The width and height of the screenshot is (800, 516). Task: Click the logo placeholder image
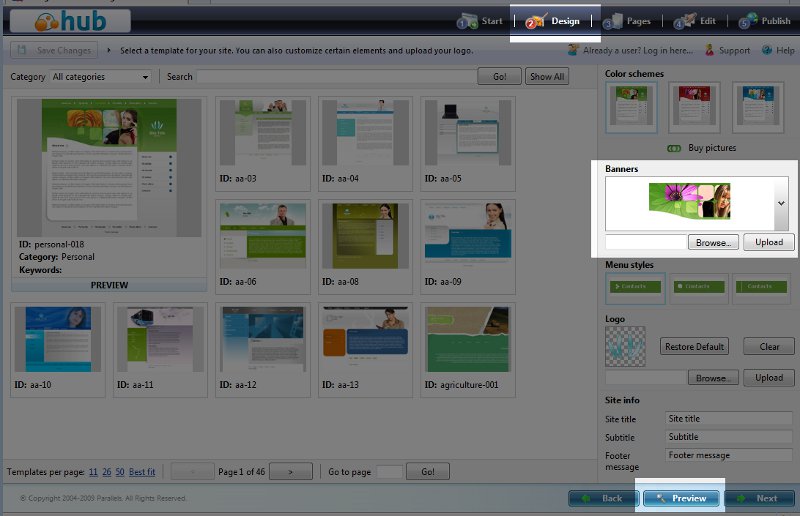(x=625, y=346)
